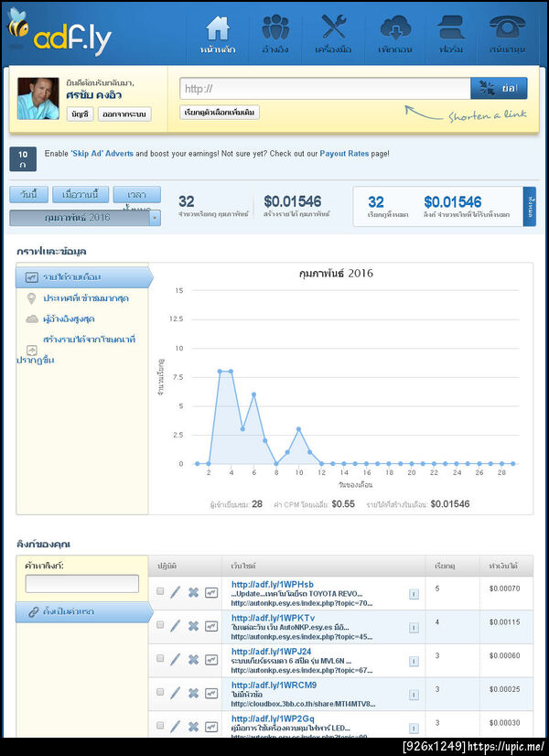Open the Payout Rates link
Image resolution: width=549 pixels, height=756 pixels.
click(x=344, y=154)
